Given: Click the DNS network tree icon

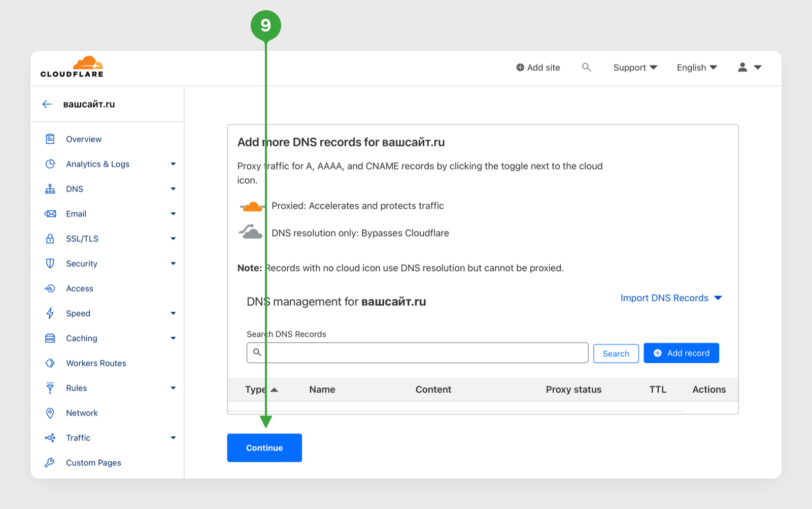Looking at the screenshot, I should (50, 188).
